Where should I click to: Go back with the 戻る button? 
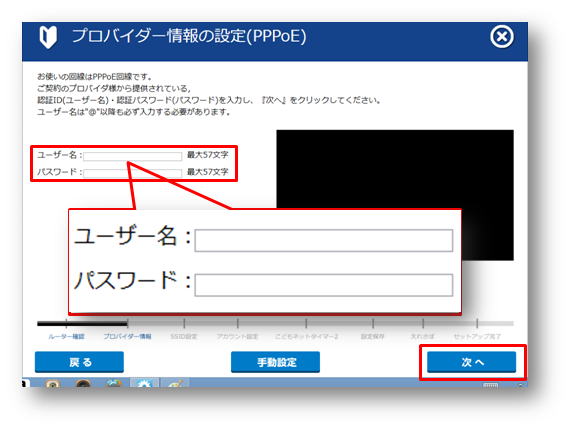pos(79,362)
